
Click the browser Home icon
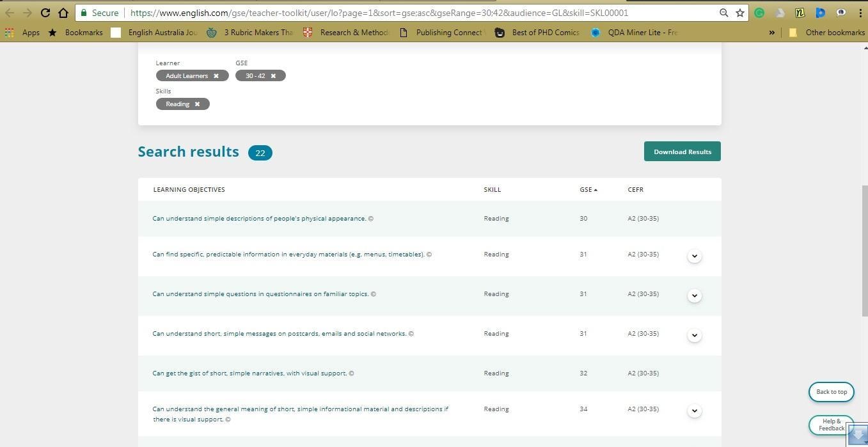[x=63, y=13]
